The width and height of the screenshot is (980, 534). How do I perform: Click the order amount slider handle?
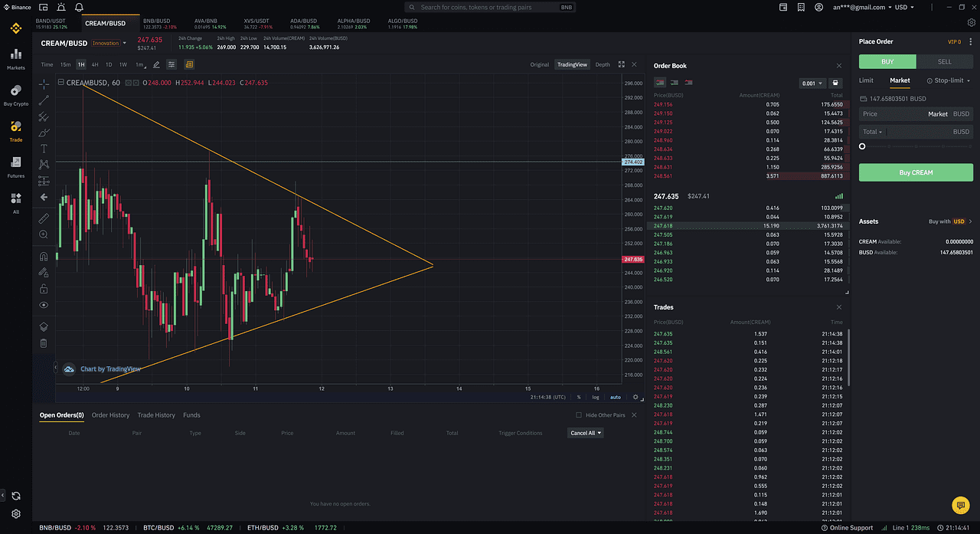[863, 146]
